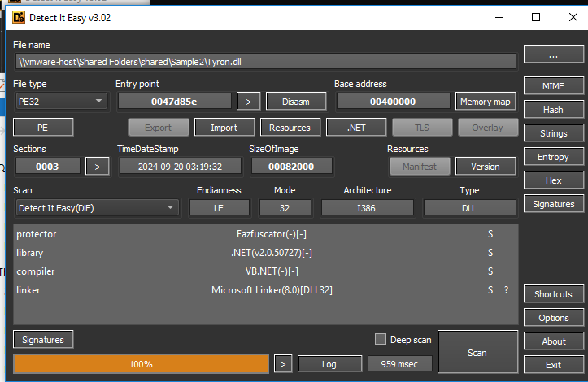Click the S link in the protector row
Image resolution: width=588 pixels, height=382 pixels.
point(490,234)
